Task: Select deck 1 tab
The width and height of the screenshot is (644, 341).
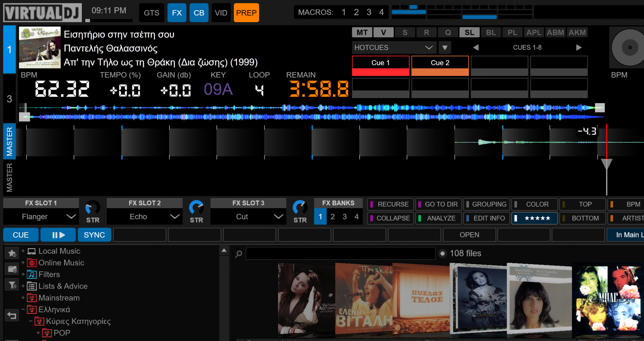Action: tap(9, 49)
